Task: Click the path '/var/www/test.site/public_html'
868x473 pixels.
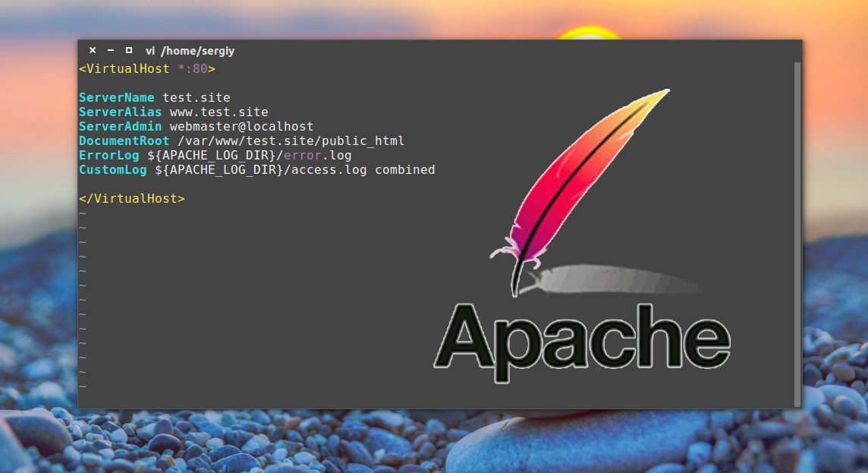Action: (x=291, y=141)
